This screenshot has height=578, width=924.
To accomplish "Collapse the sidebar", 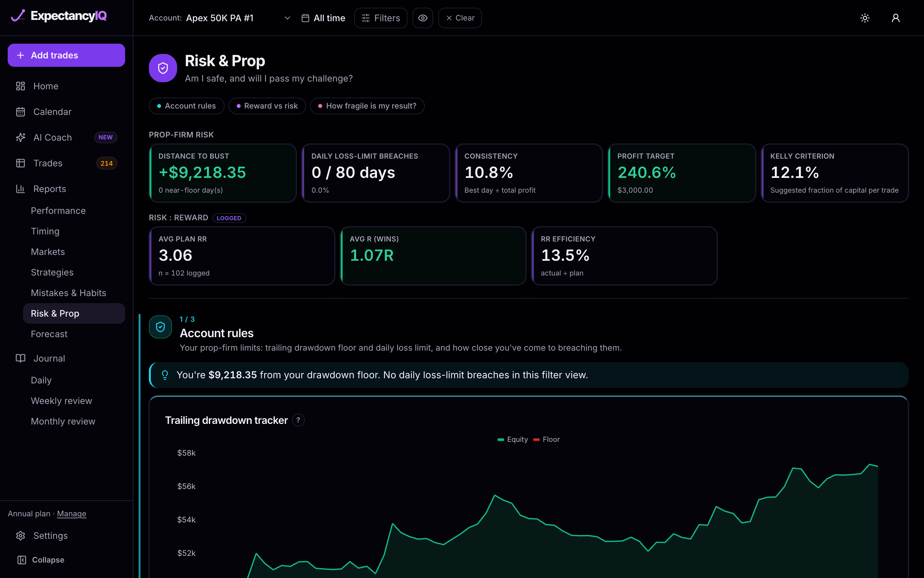I will (x=41, y=560).
